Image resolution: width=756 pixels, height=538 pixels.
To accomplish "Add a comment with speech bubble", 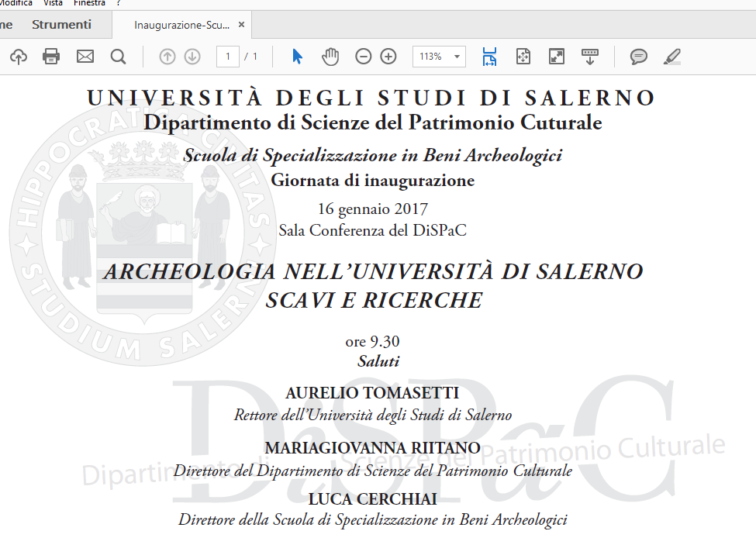I will point(639,57).
